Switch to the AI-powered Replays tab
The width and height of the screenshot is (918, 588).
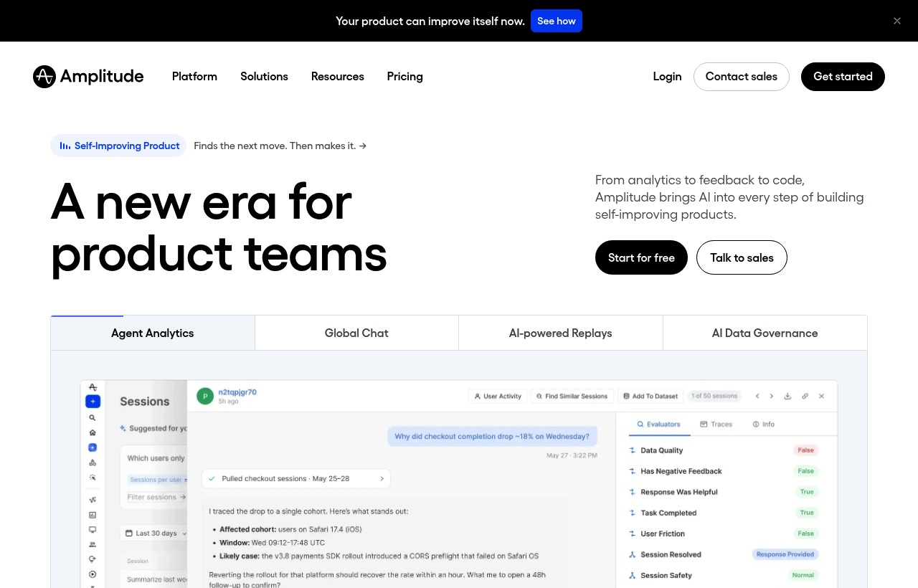[x=561, y=333]
